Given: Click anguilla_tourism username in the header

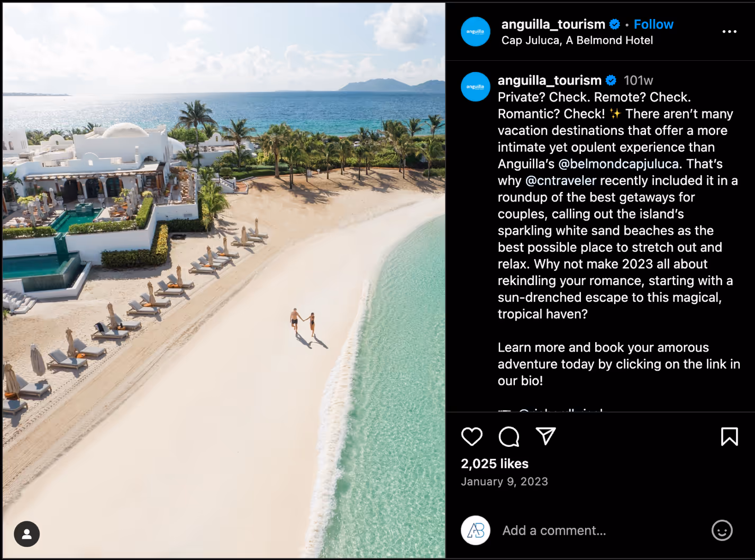Looking at the screenshot, I should 553,24.
